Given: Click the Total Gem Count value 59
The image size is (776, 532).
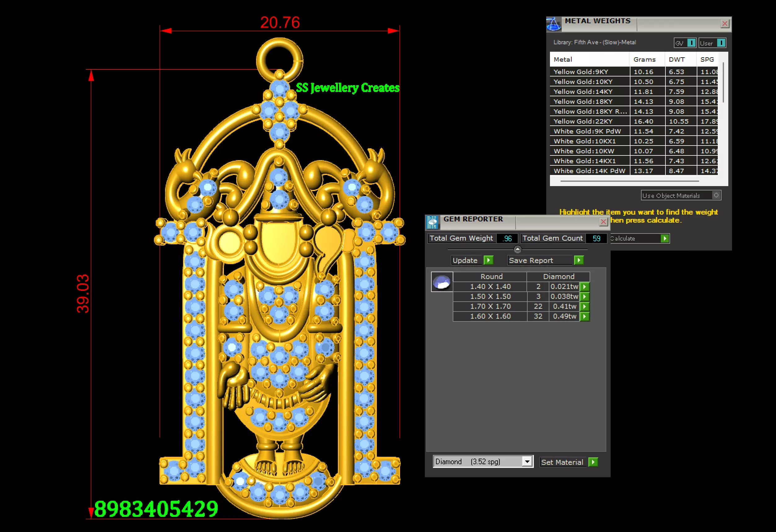Looking at the screenshot, I should [x=596, y=238].
